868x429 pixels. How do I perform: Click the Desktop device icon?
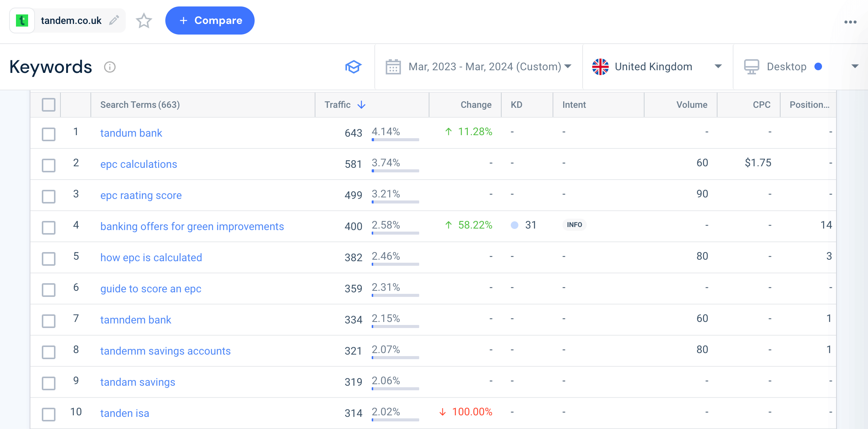pos(751,66)
